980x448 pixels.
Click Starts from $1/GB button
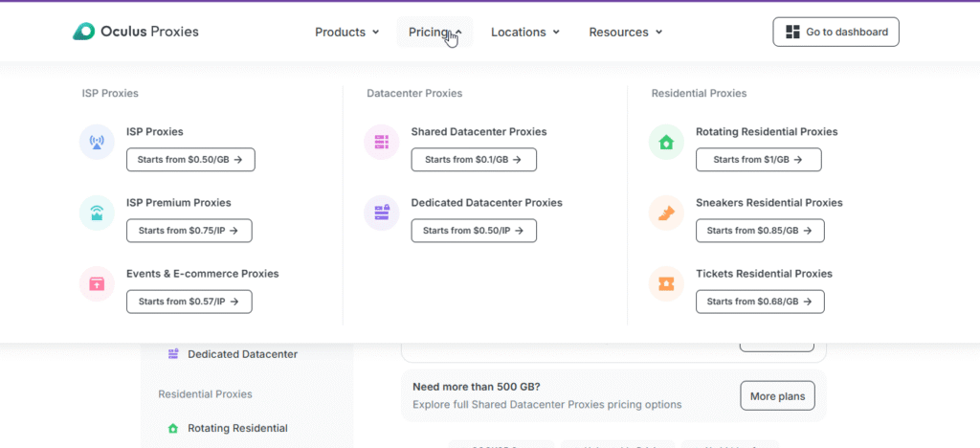click(x=759, y=159)
